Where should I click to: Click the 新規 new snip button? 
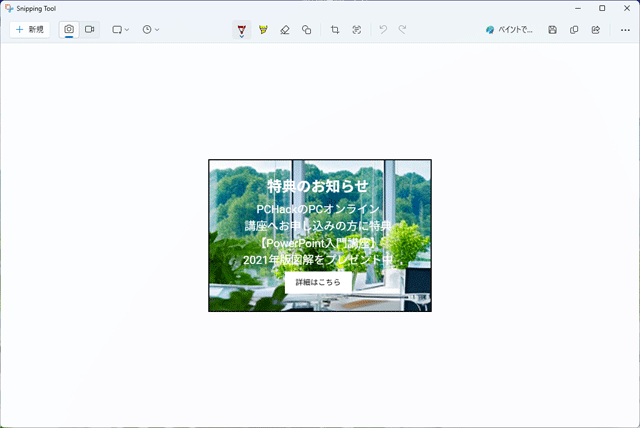30,30
